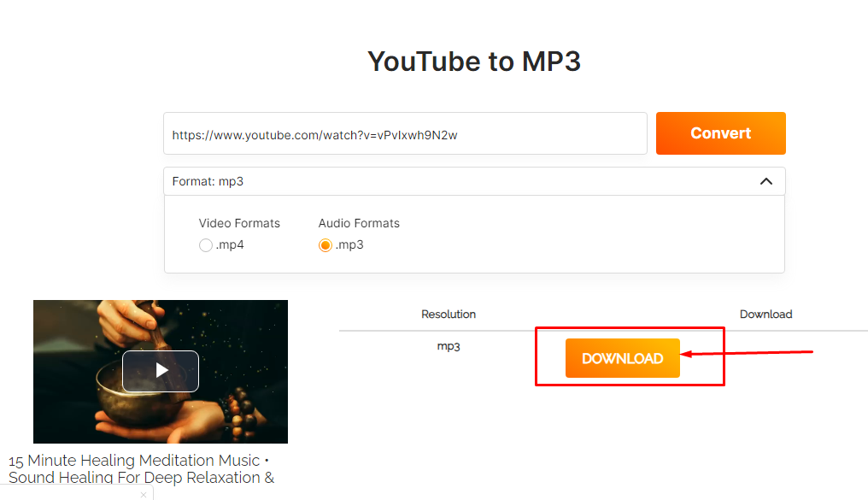Click the Download column header
868x500 pixels.
(765, 314)
